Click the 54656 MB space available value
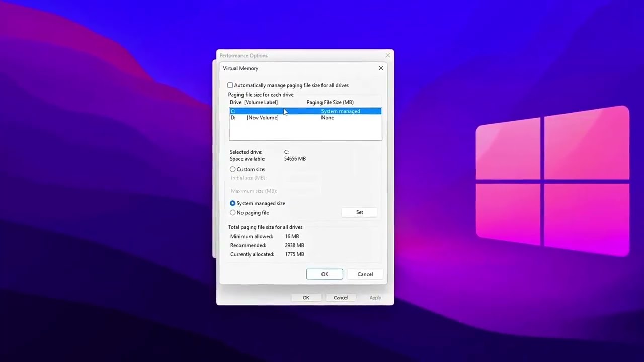The height and width of the screenshot is (362, 644). click(295, 159)
